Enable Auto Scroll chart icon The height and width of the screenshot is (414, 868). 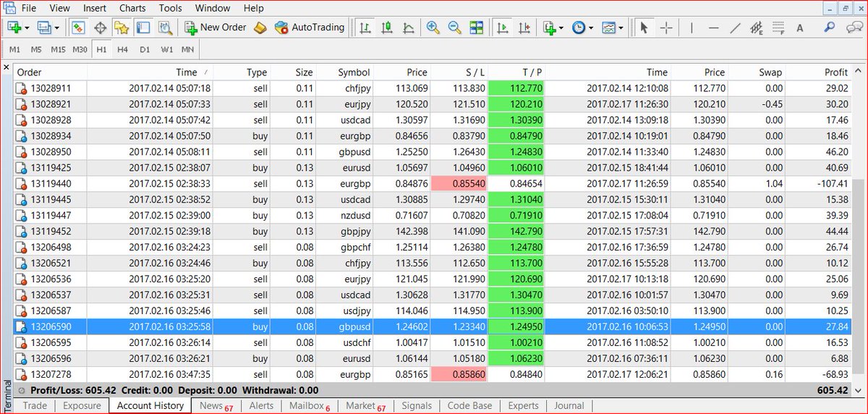click(503, 28)
